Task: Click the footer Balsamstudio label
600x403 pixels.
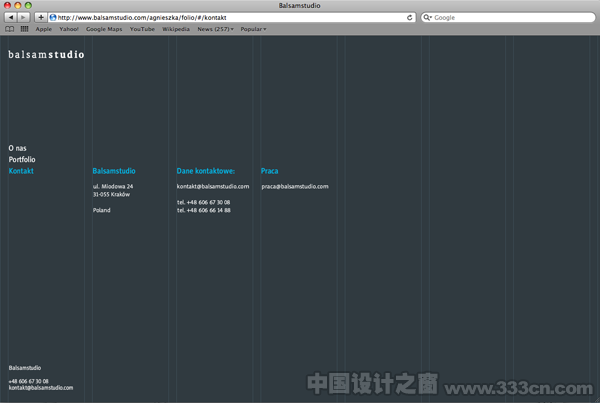Action: click(x=25, y=368)
